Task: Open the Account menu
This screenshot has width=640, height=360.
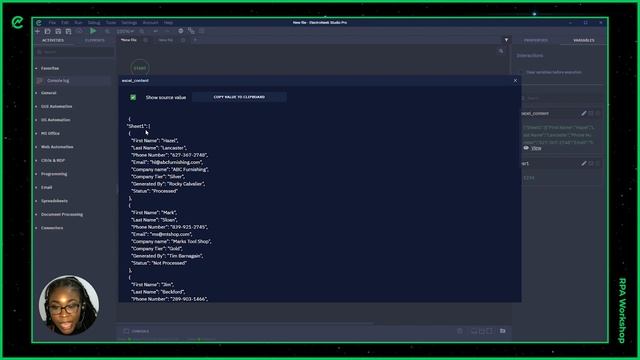Action: pos(150,23)
